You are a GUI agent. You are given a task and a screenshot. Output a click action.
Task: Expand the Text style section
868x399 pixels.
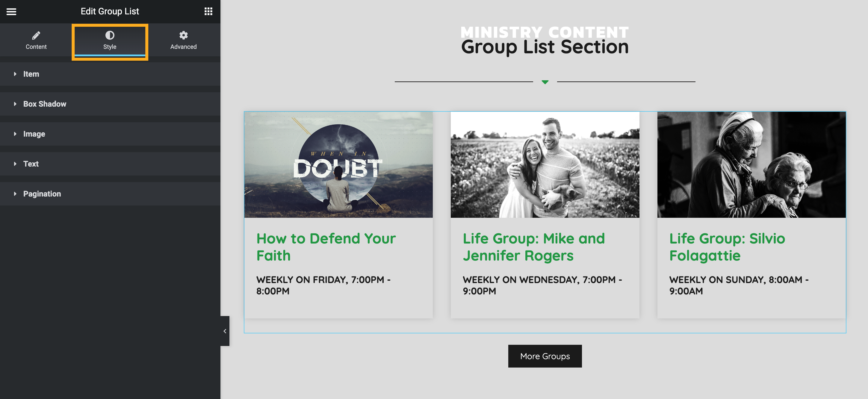[110, 164]
